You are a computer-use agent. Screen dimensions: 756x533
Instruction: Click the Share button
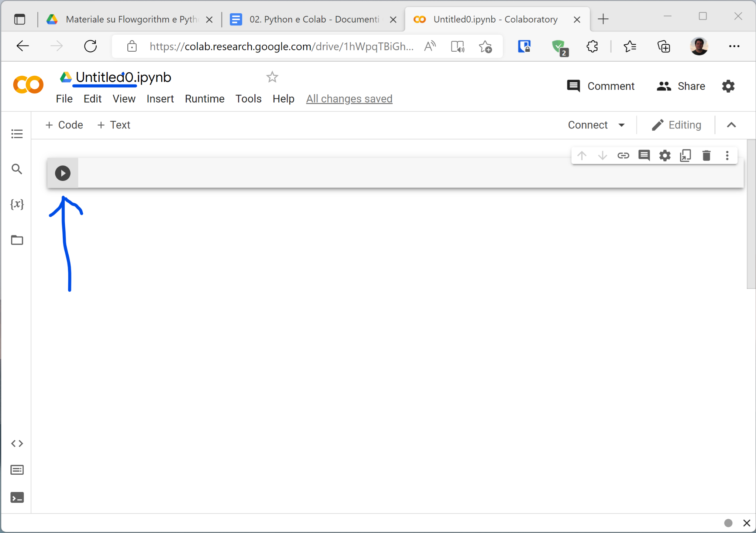[681, 86]
